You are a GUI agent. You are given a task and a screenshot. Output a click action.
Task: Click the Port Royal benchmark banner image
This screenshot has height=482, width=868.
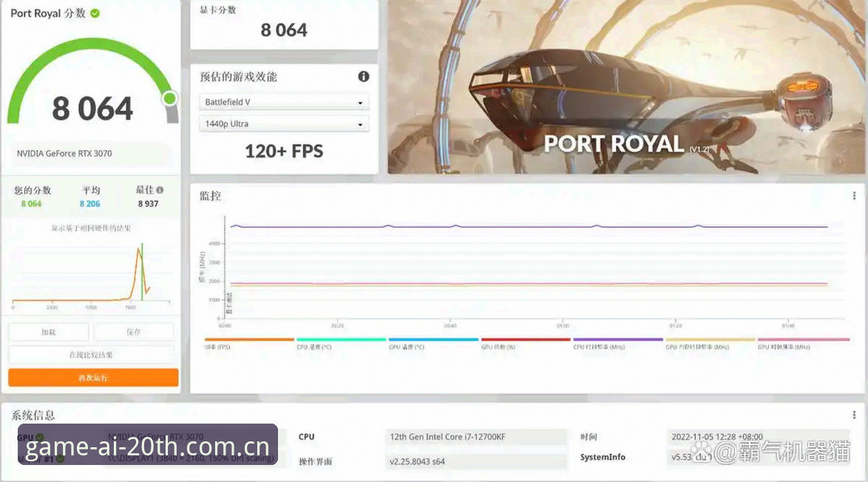click(626, 87)
